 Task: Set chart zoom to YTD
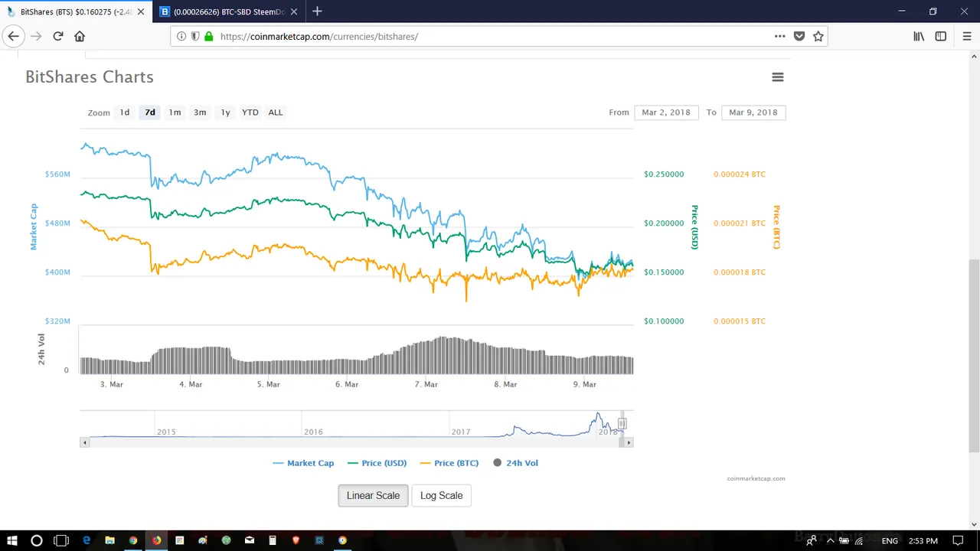pyautogui.click(x=250, y=112)
